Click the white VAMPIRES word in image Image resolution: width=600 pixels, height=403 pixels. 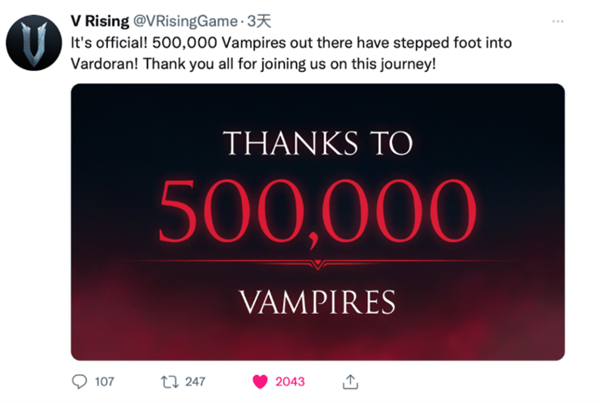coord(318,302)
